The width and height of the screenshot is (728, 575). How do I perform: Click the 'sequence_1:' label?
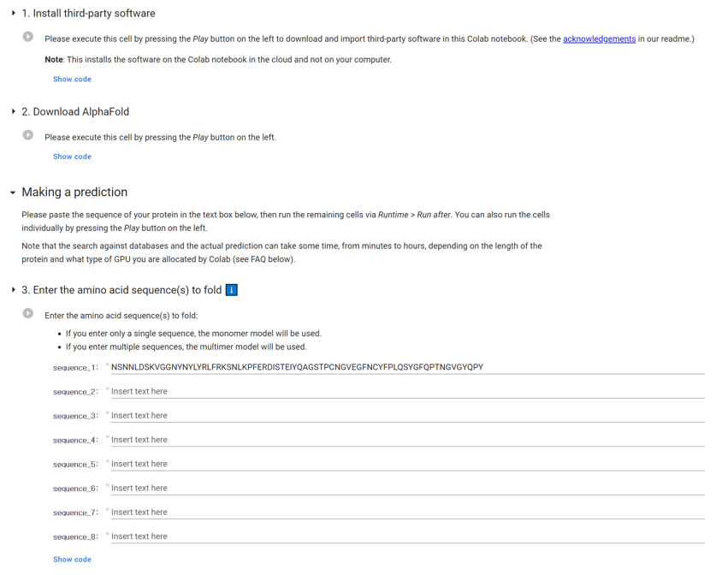pos(75,368)
